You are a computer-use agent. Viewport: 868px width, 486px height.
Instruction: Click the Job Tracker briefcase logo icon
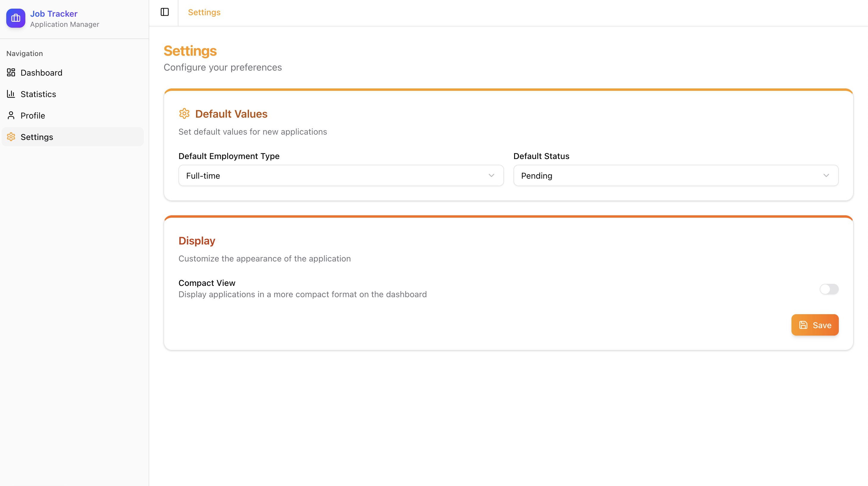[15, 18]
